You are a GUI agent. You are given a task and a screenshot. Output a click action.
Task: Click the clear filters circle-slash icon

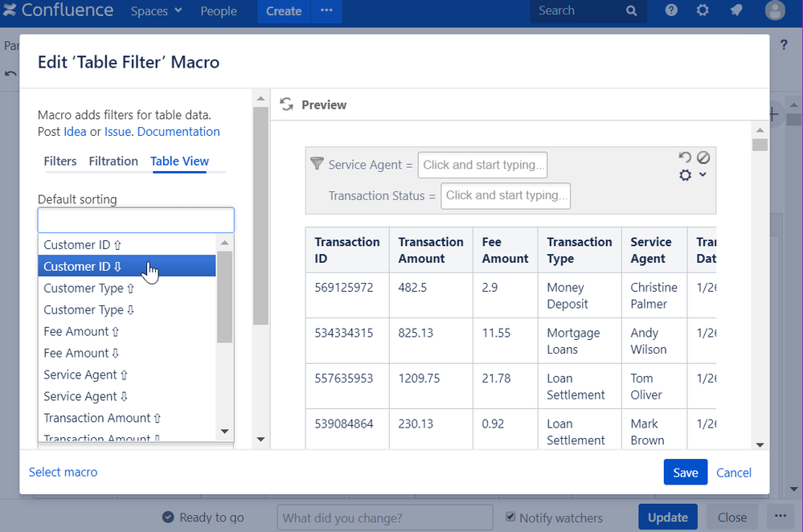(x=703, y=158)
